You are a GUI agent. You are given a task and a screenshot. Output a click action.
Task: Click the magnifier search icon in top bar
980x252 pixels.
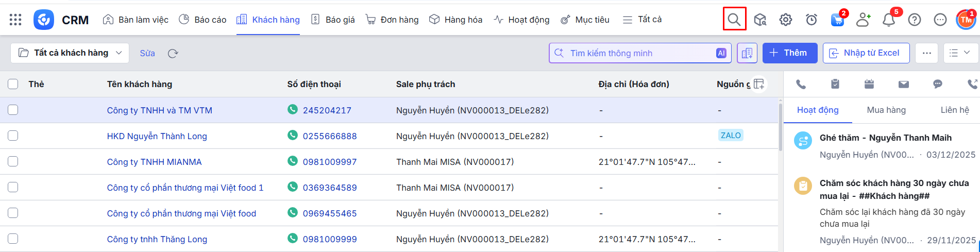coord(734,20)
